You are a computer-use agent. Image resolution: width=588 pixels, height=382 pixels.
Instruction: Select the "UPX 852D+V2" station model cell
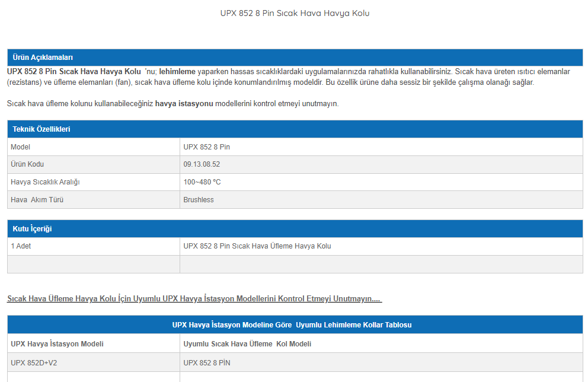94,363
